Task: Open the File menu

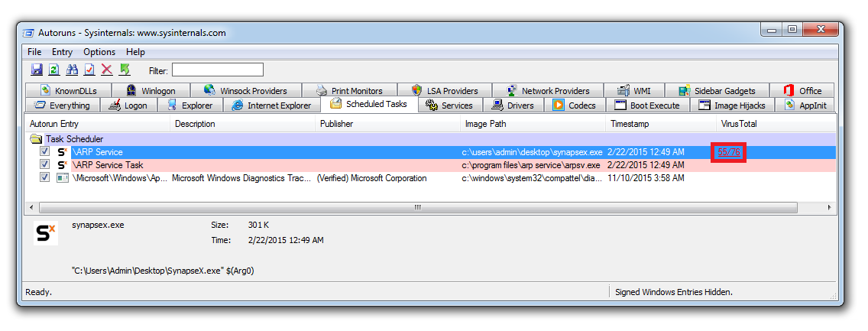Action: (34, 52)
